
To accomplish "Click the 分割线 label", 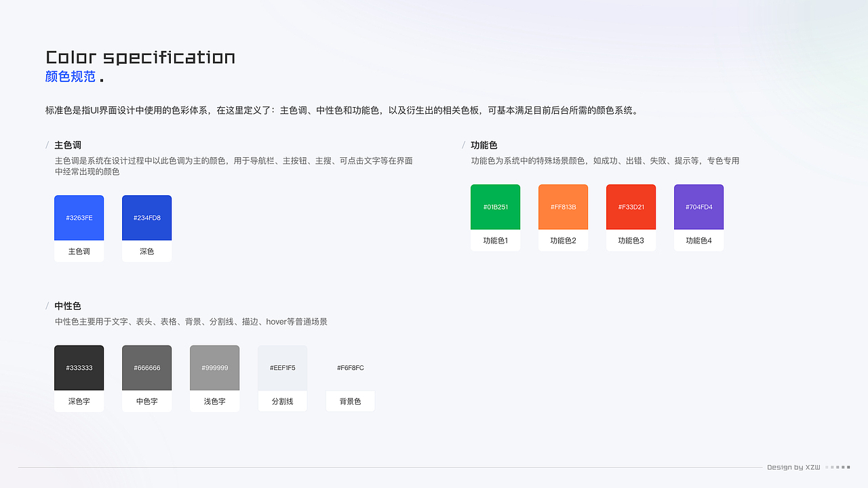I will (282, 402).
